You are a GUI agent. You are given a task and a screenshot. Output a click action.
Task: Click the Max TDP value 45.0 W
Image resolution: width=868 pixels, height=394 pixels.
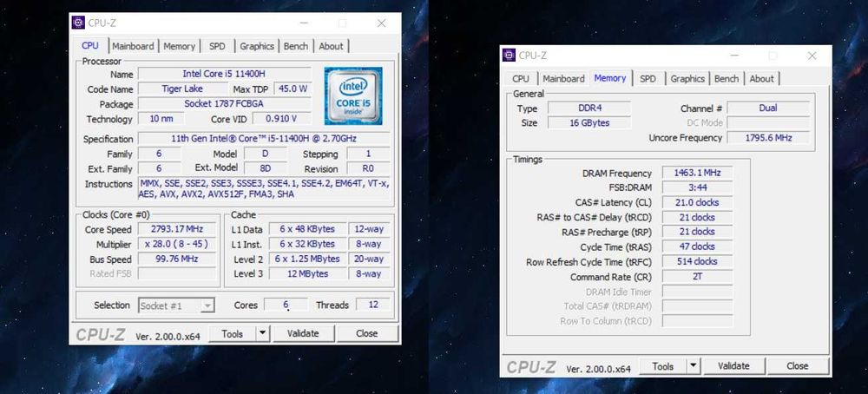pyautogui.click(x=293, y=89)
